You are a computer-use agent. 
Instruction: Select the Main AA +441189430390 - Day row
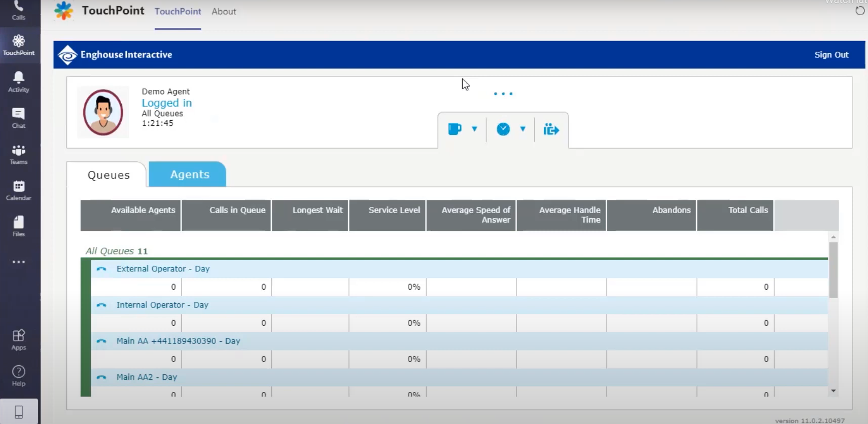459,341
